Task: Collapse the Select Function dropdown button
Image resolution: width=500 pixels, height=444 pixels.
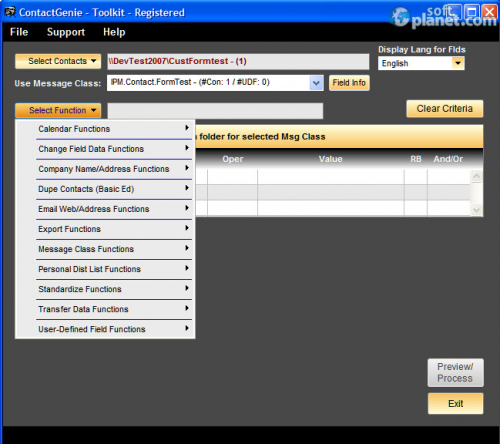Action: point(58,110)
